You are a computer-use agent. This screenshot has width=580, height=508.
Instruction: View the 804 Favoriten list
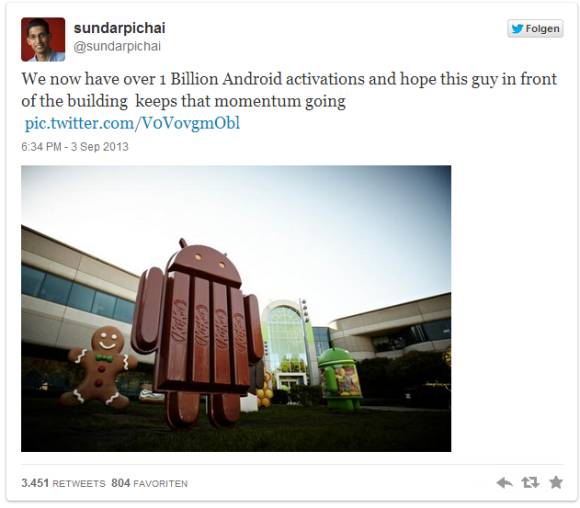(x=149, y=483)
